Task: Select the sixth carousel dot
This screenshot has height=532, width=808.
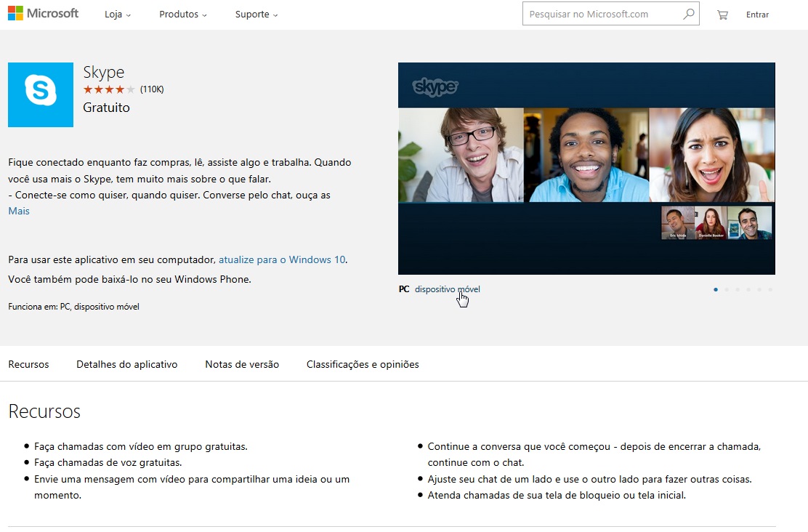Action: [770, 290]
